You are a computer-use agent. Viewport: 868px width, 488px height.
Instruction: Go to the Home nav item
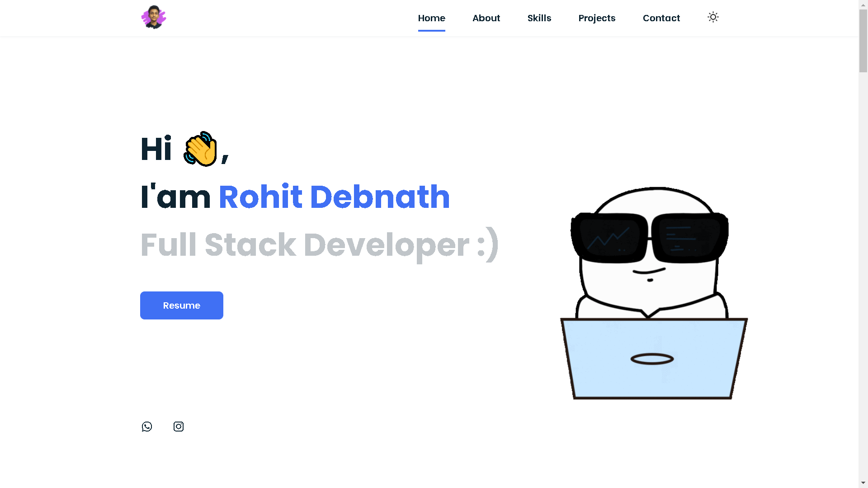coord(431,18)
